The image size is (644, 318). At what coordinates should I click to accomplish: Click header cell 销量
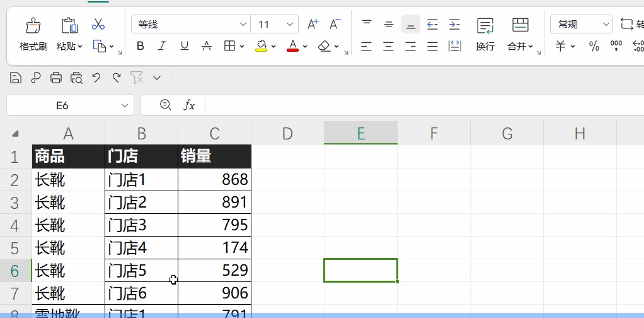[x=214, y=156]
